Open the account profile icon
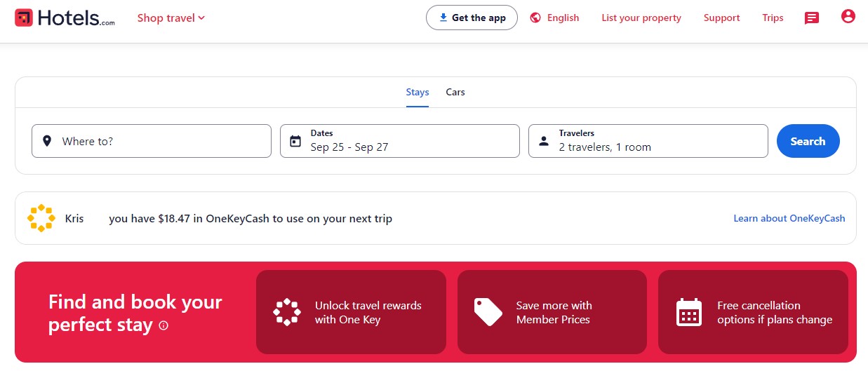 (x=848, y=17)
